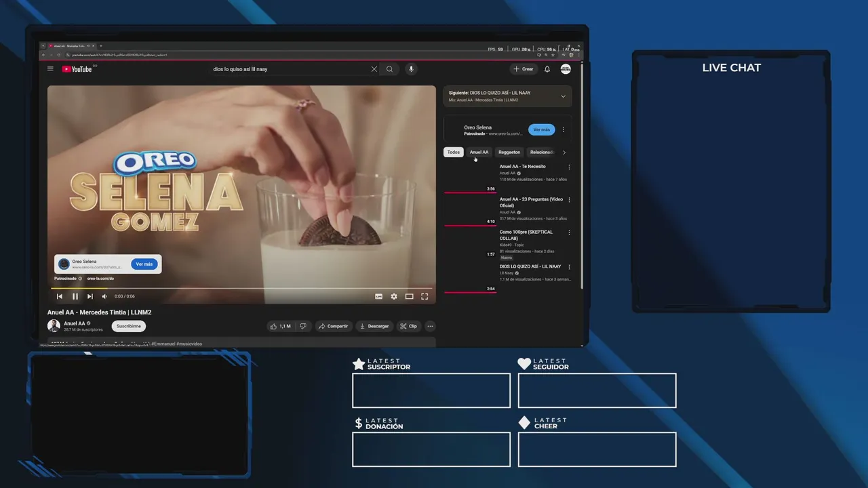868x488 pixels.
Task: Open Anuel AA - 23 Preguntas video
Action: coord(531,202)
